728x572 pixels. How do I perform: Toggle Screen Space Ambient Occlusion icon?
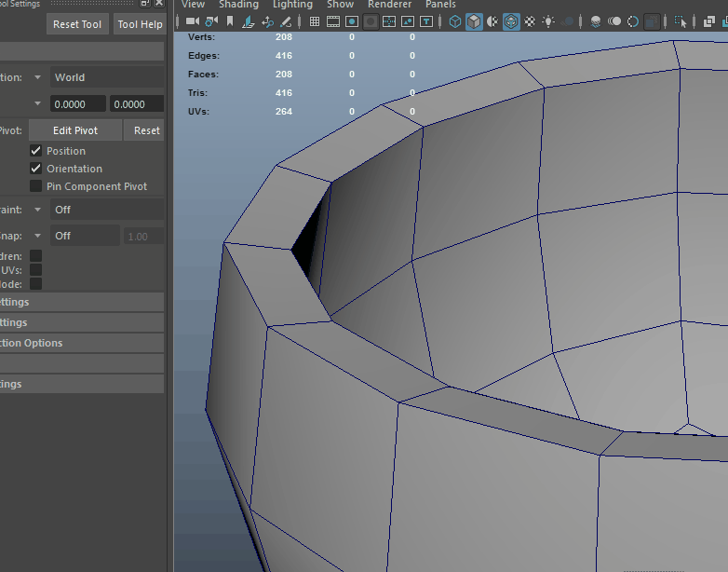[x=596, y=21]
